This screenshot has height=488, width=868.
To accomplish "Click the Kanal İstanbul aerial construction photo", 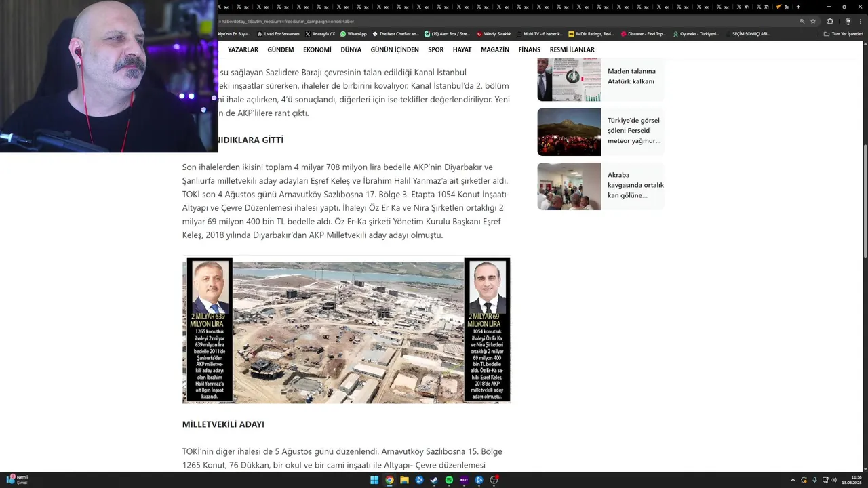I will click(347, 330).
